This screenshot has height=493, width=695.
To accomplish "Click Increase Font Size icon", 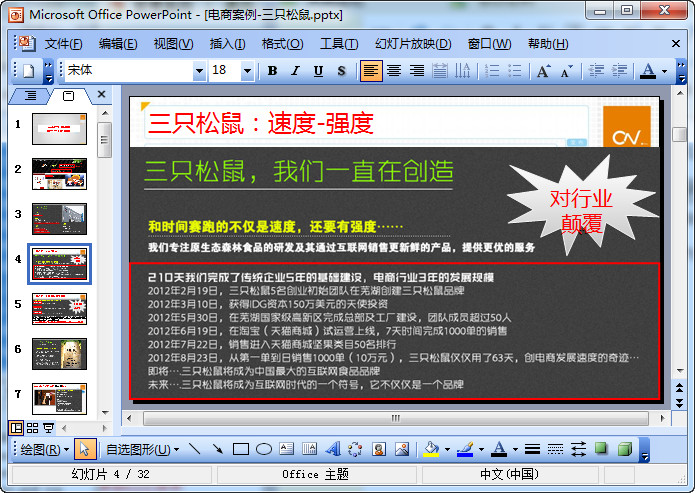I will 543,70.
